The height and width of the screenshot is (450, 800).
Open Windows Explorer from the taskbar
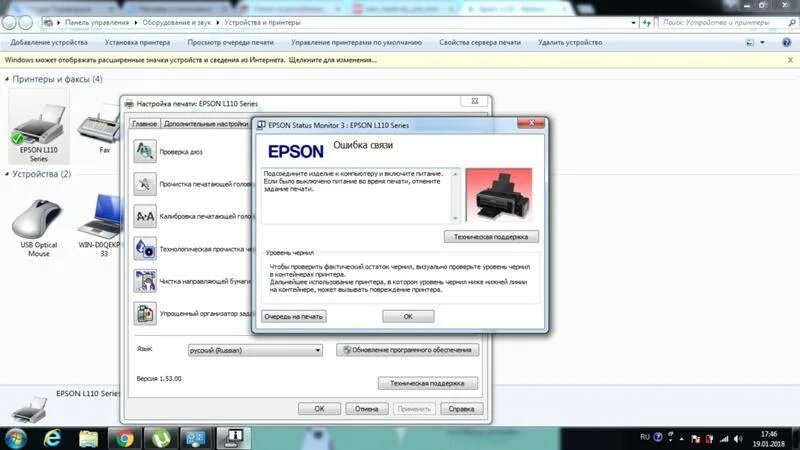pos(88,438)
